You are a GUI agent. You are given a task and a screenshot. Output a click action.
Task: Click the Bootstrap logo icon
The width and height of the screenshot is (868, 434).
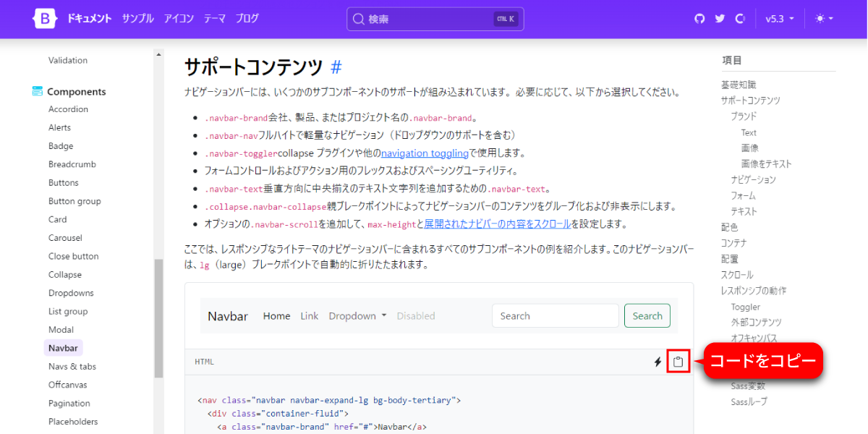click(x=45, y=19)
